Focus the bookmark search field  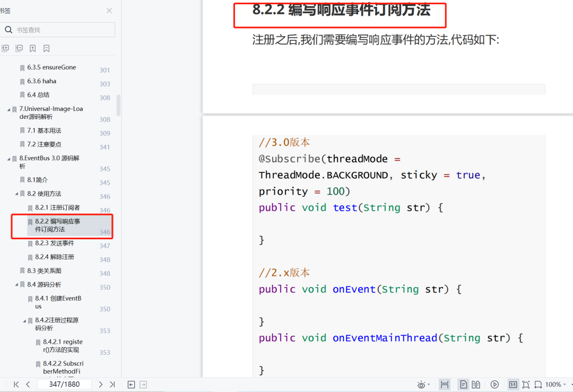(58, 30)
